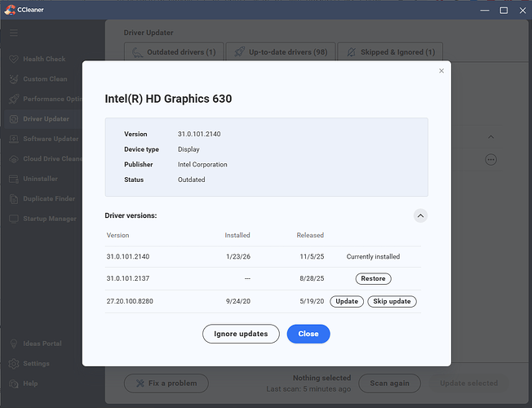Screen dimensions: 532x408
Task: Open the Settings gear in sidebar
Action: point(35,363)
